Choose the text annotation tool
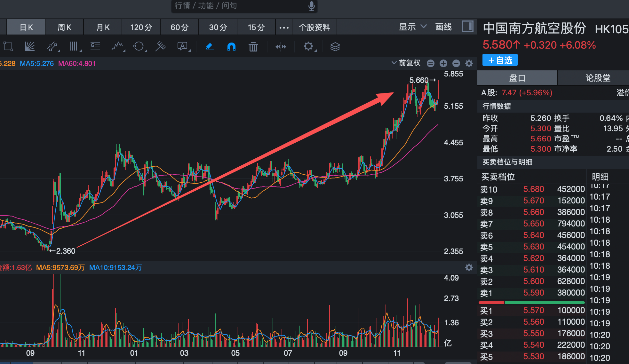The width and height of the screenshot is (629, 364). pyautogui.click(x=182, y=47)
